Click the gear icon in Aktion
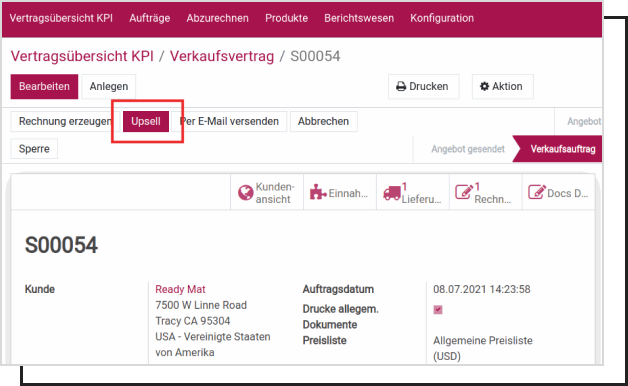 pyautogui.click(x=485, y=86)
